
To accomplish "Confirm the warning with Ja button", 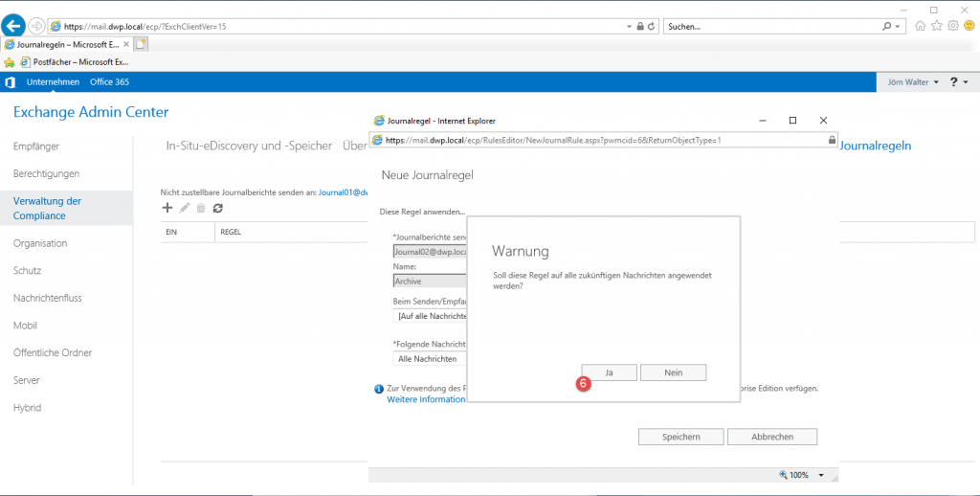I will [609, 372].
